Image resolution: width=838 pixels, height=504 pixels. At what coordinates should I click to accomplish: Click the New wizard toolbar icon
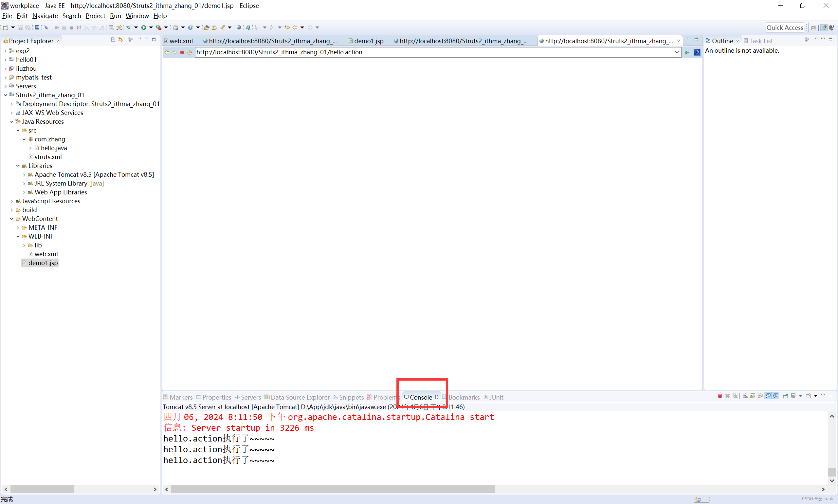pos(6,27)
